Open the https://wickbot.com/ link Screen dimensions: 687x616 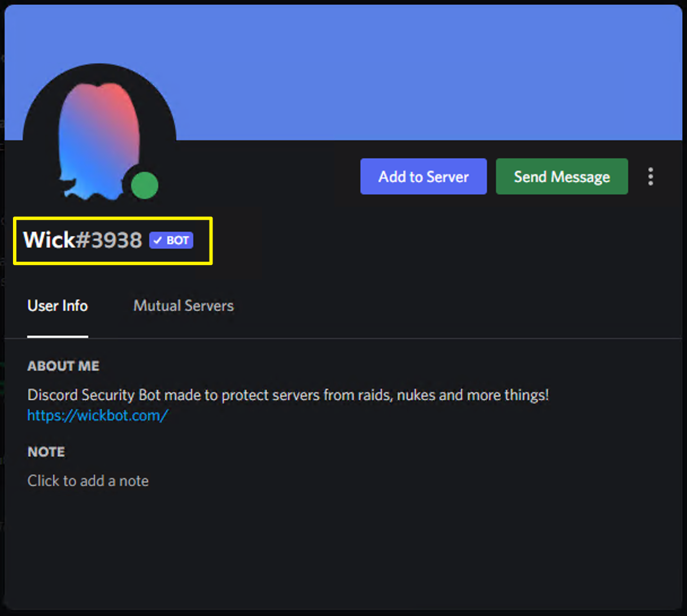tap(98, 415)
